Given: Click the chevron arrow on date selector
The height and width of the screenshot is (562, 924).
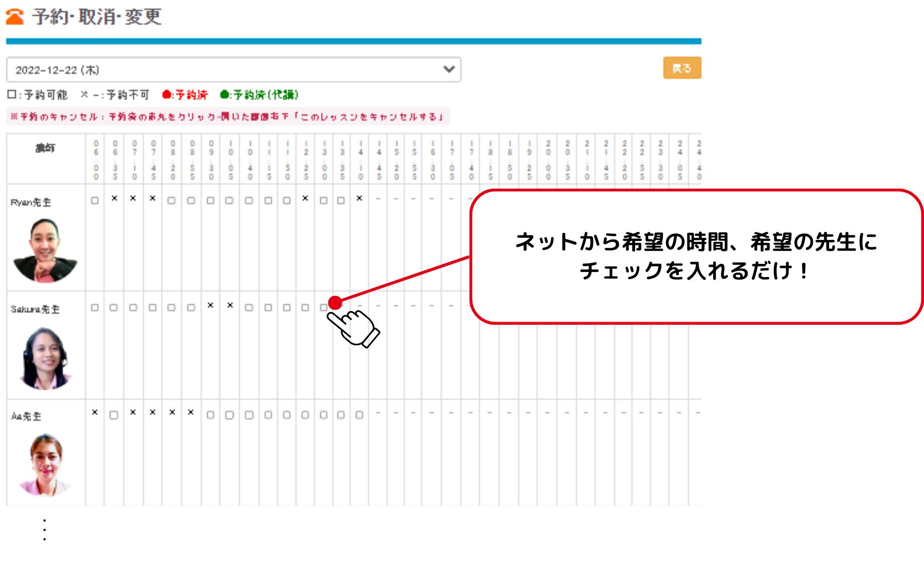Looking at the screenshot, I should point(449,69).
